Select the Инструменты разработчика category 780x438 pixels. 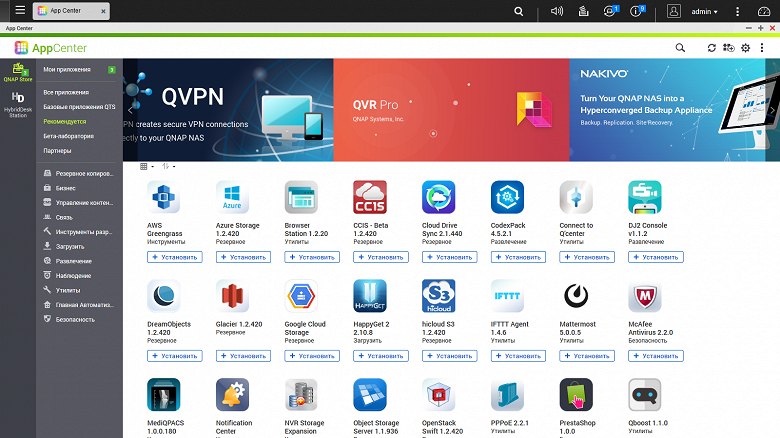point(79,232)
